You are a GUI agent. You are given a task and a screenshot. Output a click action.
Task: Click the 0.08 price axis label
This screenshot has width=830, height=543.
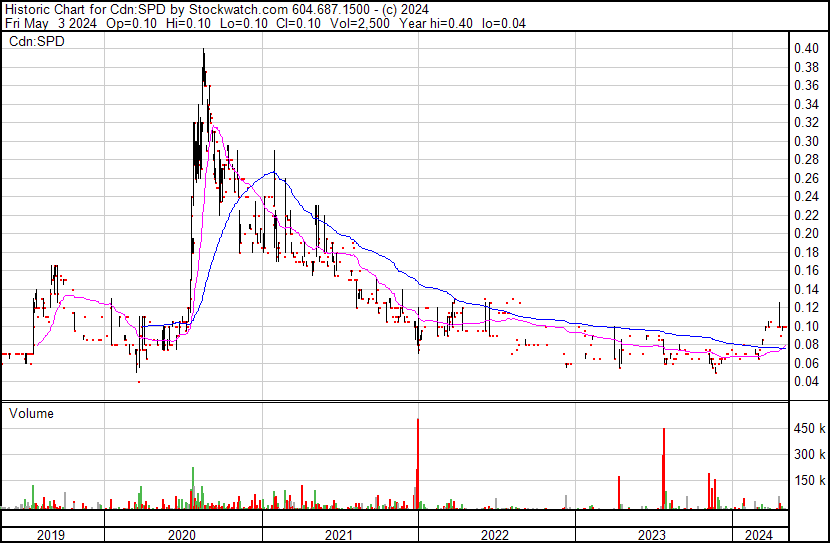point(806,345)
